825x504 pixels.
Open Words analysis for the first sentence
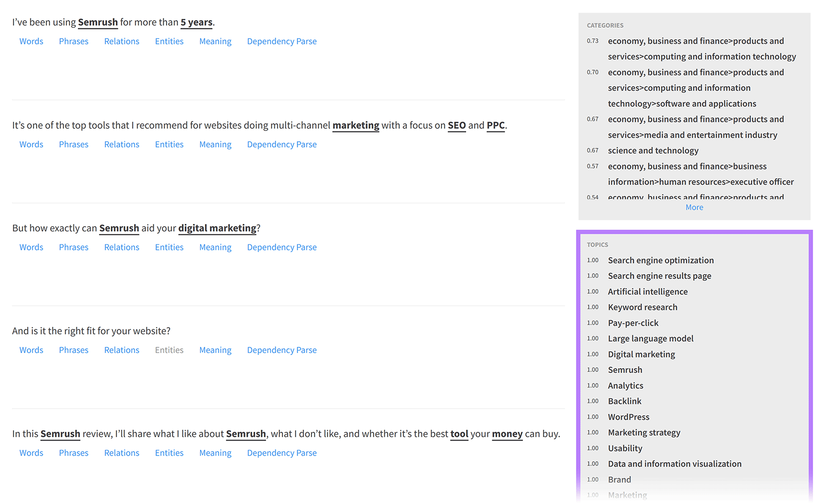coord(31,41)
